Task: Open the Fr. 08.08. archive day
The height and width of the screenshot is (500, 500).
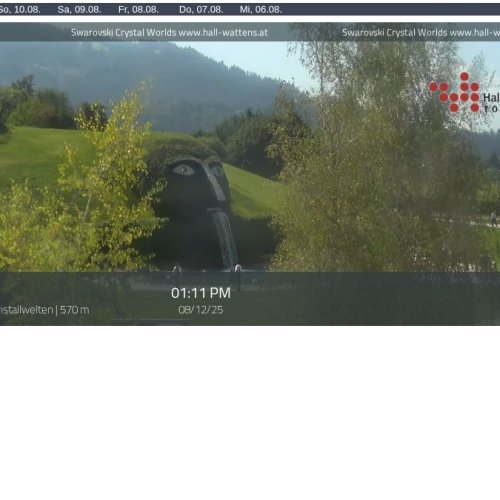Action: point(138,10)
